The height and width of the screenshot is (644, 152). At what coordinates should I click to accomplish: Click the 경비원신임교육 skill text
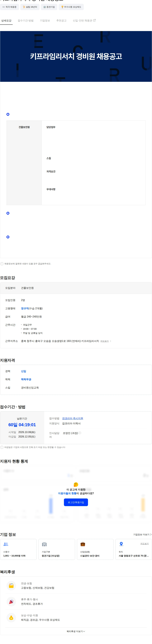pyautogui.click(x=30, y=388)
